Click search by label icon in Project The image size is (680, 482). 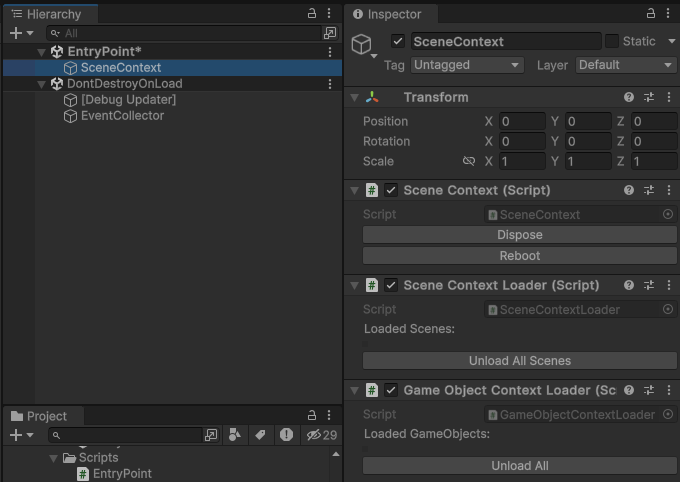point(260,435)
